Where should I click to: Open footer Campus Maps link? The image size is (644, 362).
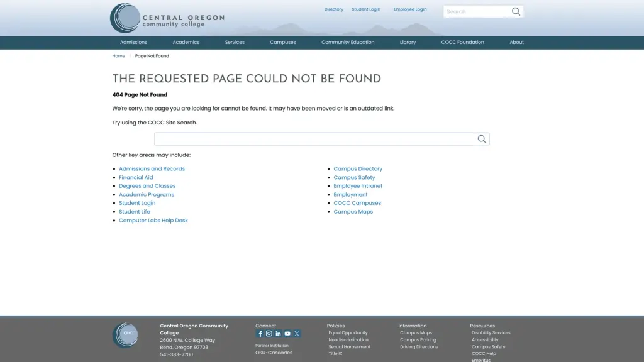416,333
